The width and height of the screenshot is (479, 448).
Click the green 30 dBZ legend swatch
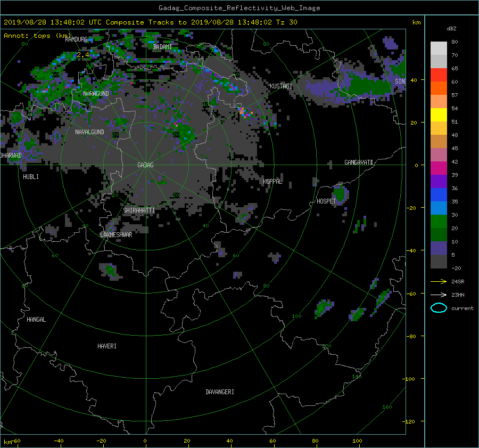pyautogui.click(x=439, y=222)
